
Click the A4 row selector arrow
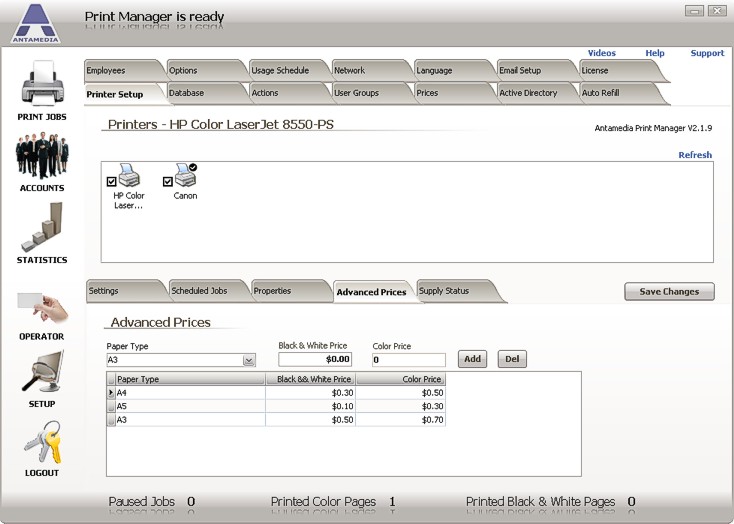[x=111, y=392]
